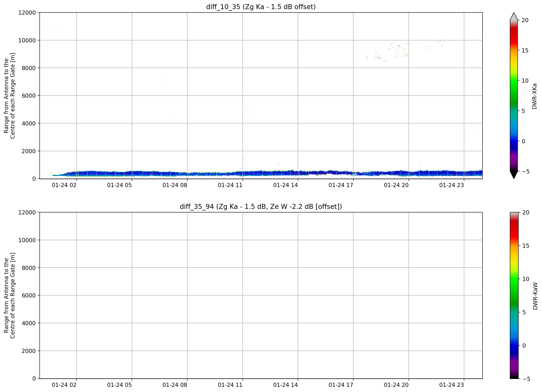The height and width of the screenshot is (392, 542).
Task: Click the "15" tick on the DWR-KaW colorbar
Action: [526, 246]
